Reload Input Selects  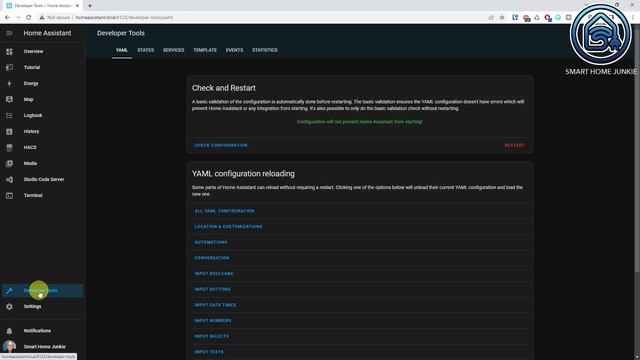[211, 336]
